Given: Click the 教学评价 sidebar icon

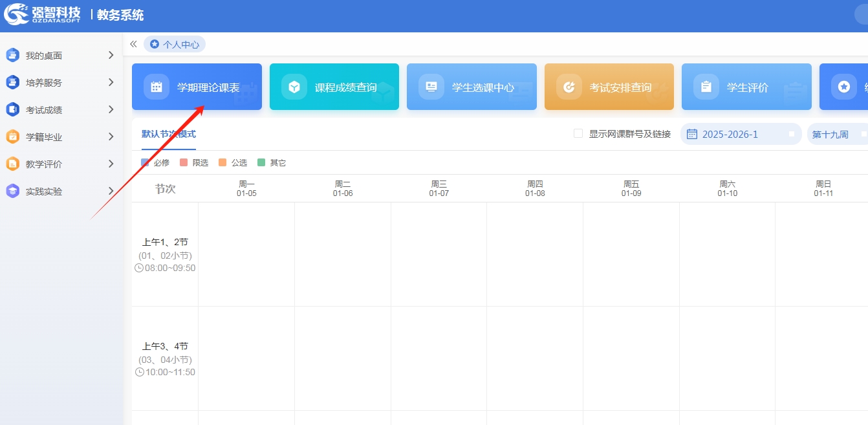Looking at the screenshot, I should 13,164.
